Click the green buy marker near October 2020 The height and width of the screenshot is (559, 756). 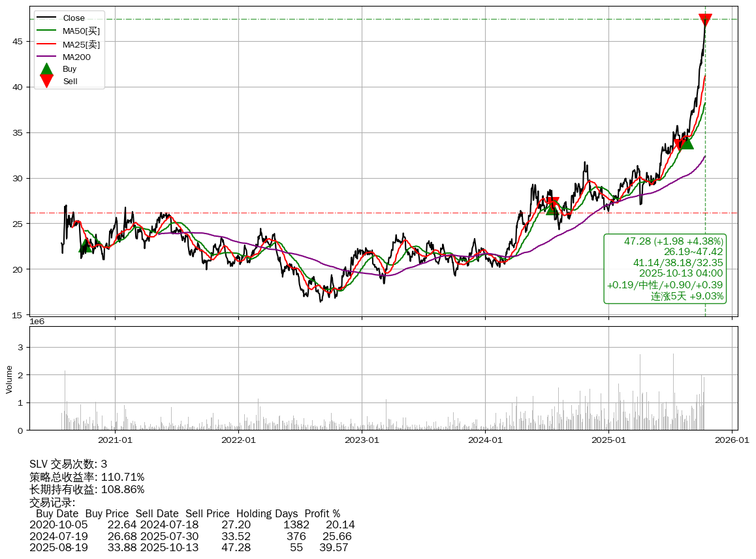[x=85, y=245]
